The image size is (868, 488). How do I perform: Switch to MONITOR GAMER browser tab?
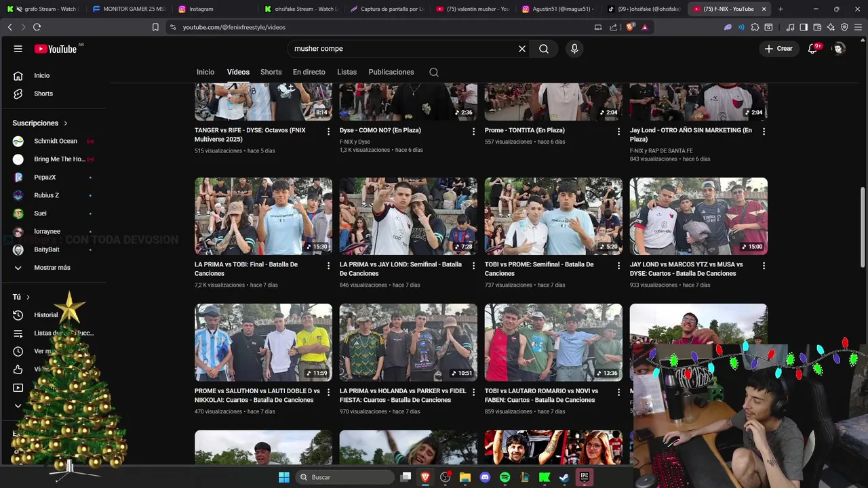pos(129,9)
